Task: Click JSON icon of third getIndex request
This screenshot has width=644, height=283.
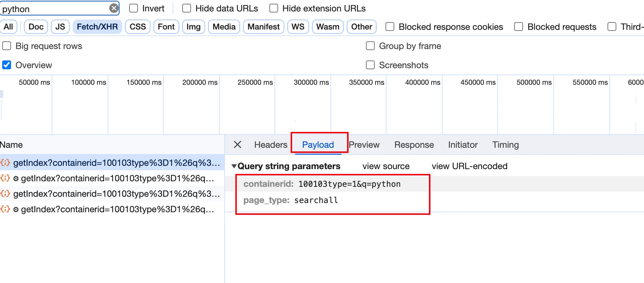Action: click(x=5, y=193)
